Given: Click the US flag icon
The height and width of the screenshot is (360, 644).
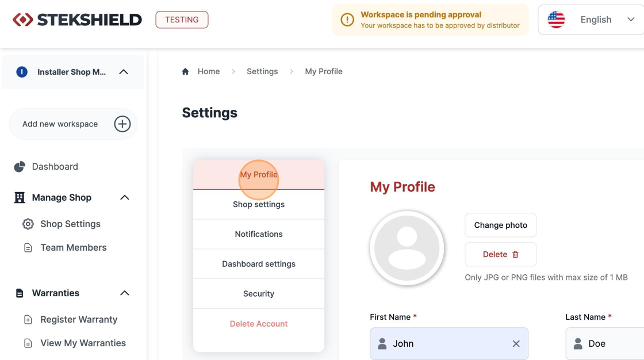Looking at the screenshot, I should pos(556,20).
